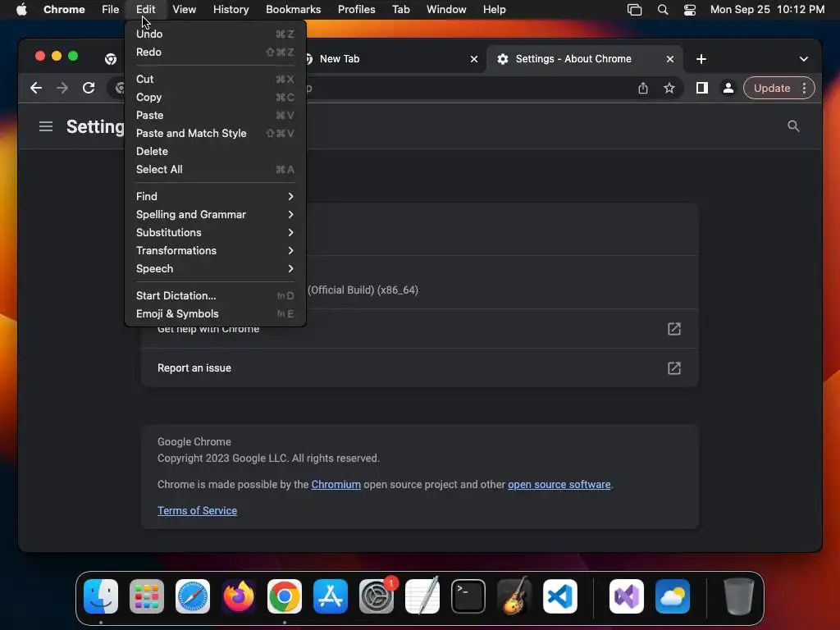Viewport: 840px width, 630px height.
Task: Open the File menu
Action: click(111, 10)
